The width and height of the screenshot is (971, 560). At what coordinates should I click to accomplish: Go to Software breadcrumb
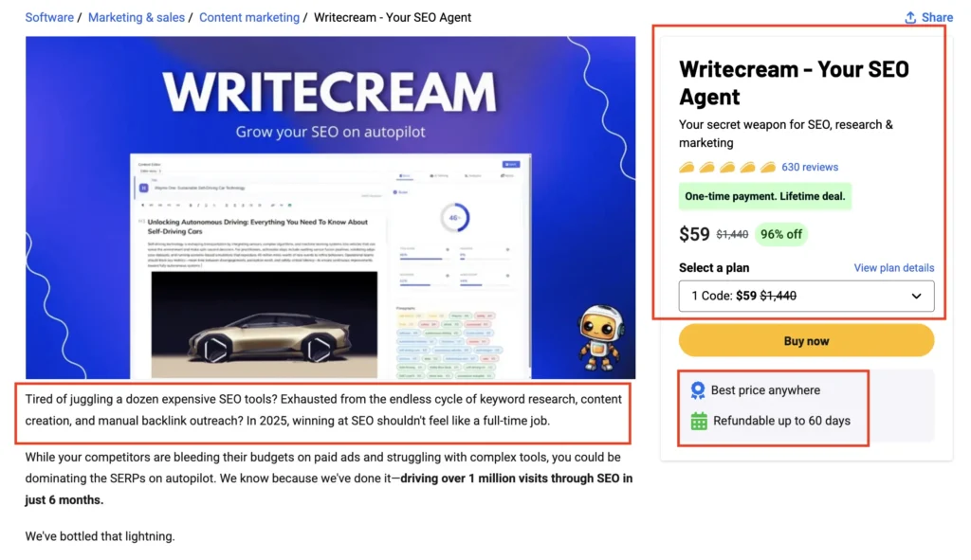pos(49,17)
